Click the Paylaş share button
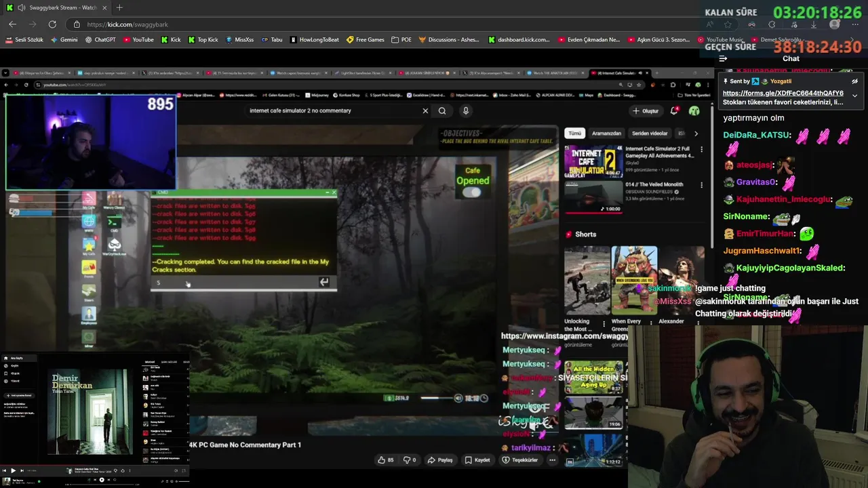 coord(440,460)
